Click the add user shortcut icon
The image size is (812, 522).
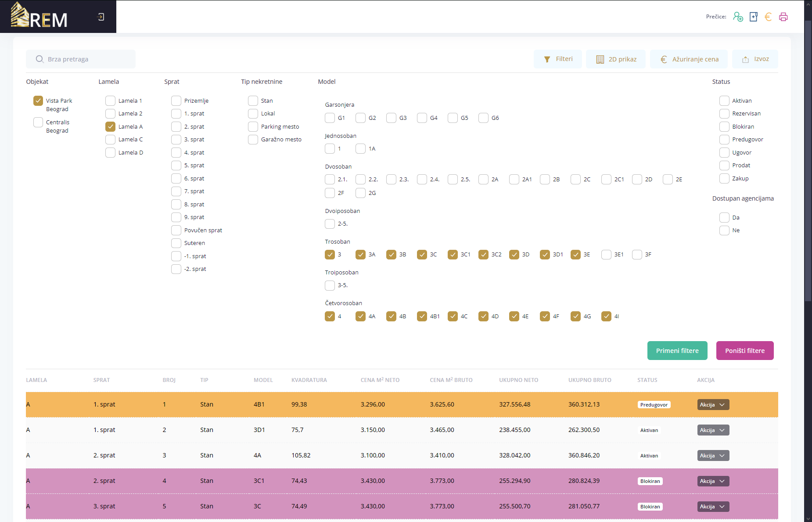coord(738,17)
